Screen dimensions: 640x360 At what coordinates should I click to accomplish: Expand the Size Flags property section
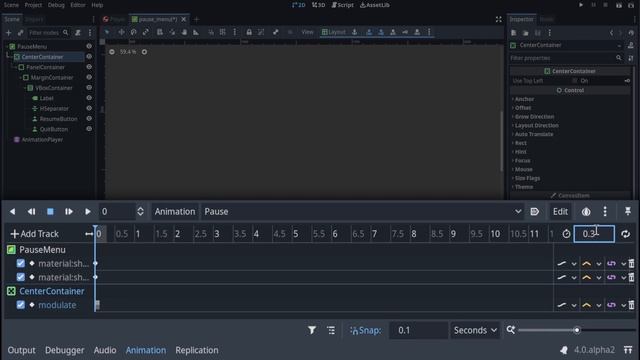tap(526, 178)
